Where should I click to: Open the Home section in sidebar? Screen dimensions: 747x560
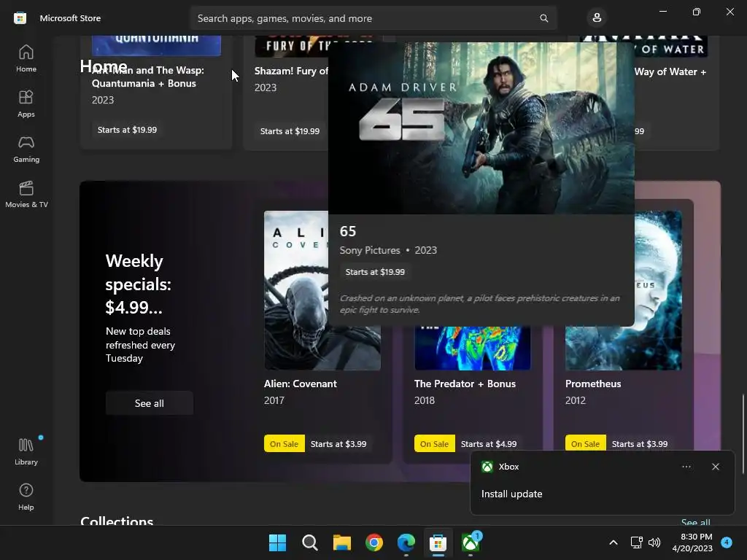pos(26,58)
